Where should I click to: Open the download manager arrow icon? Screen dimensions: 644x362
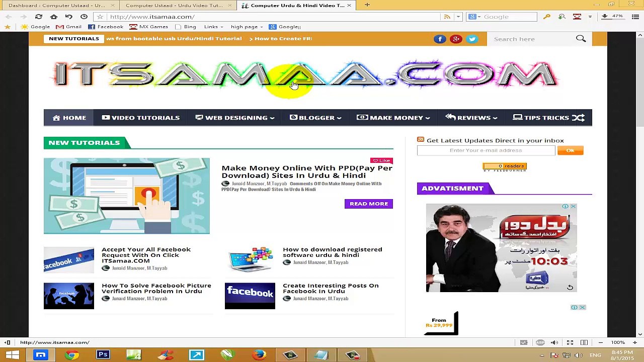[605, 17]
